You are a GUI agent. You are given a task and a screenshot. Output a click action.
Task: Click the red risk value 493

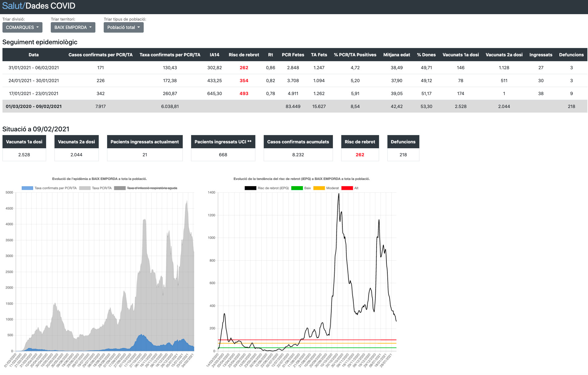pos(244,94)
